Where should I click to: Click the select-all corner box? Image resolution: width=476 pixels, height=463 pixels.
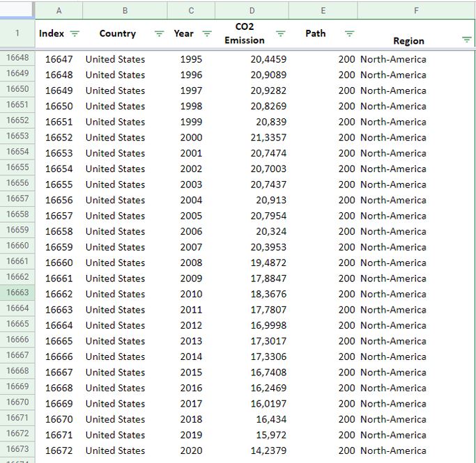coord(17,10)
